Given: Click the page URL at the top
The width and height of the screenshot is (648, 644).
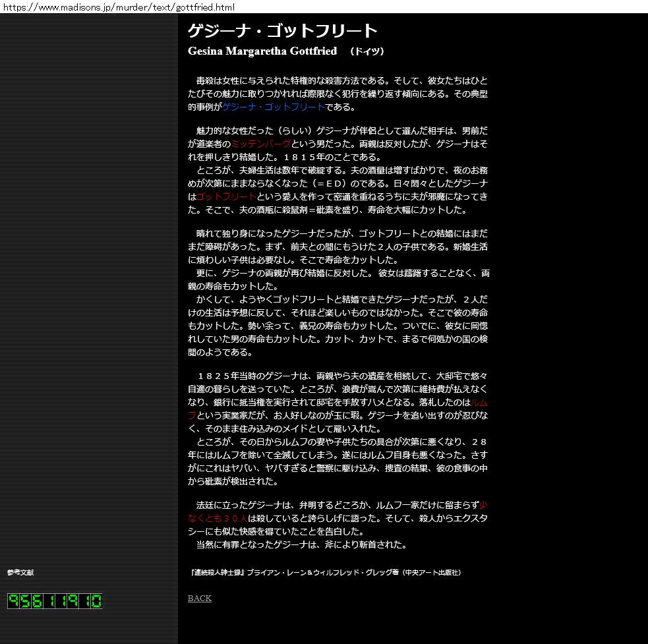Looking at the screenshot, I should [119, 7].
